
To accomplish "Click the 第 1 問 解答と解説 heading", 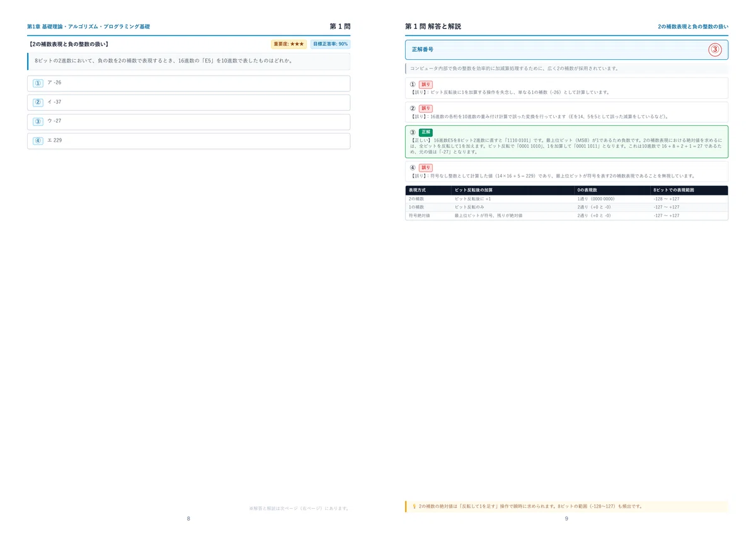I will 433,26.
